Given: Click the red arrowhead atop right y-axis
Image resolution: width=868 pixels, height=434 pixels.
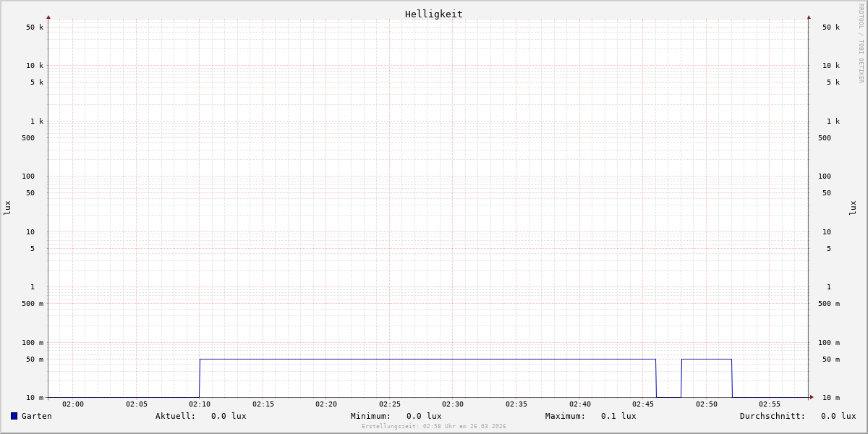Looking at the screenshot, I should tap(809, 17).
